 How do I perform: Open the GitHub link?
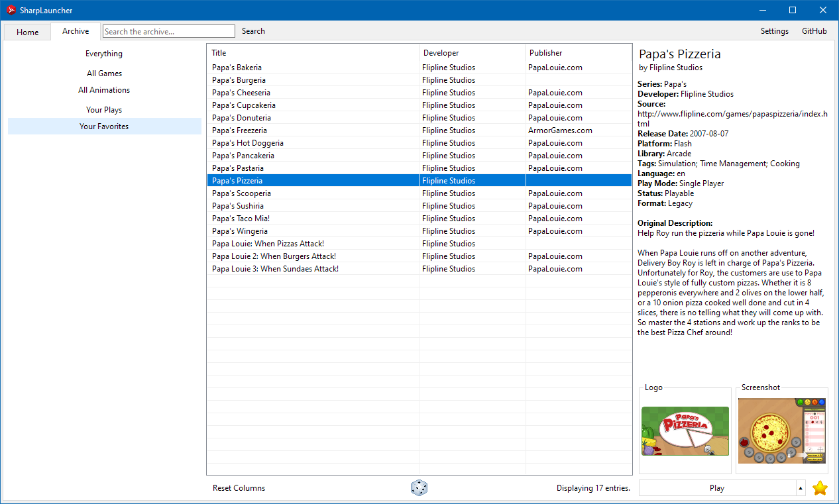[x=814, y=31]
